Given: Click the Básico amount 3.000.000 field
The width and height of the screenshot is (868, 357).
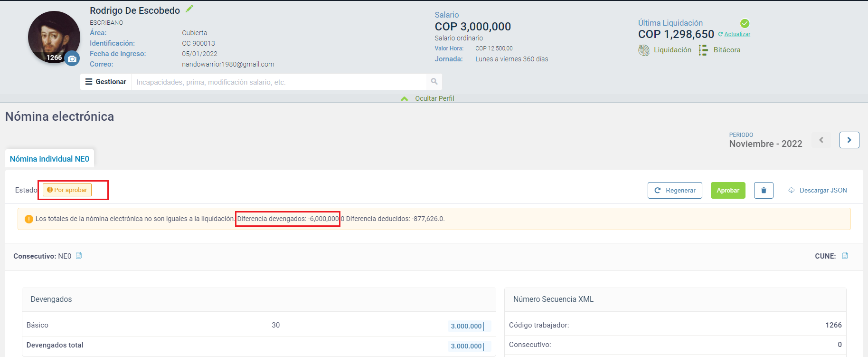Looking at the screenshot, I should [x=469, y=326].
